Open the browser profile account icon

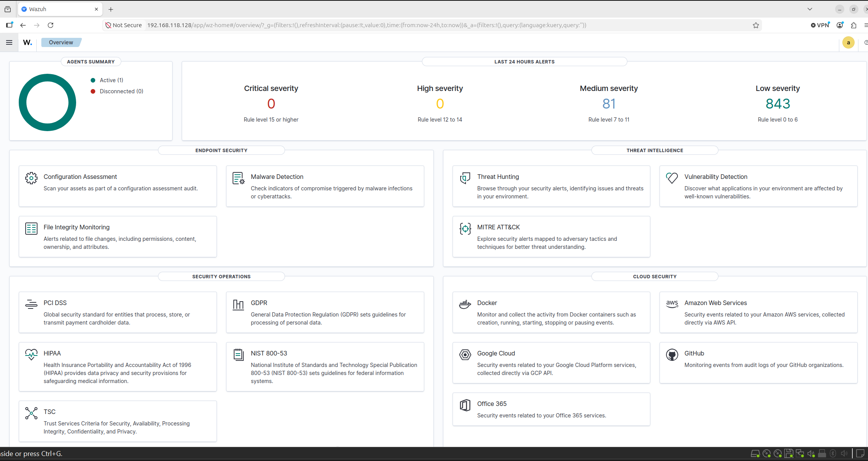(840, 25)
